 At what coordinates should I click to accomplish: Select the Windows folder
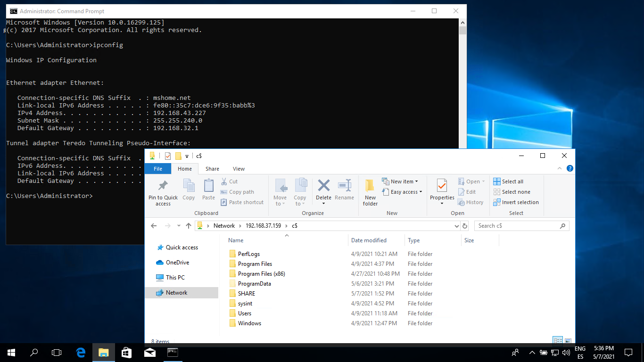point(249,323)
